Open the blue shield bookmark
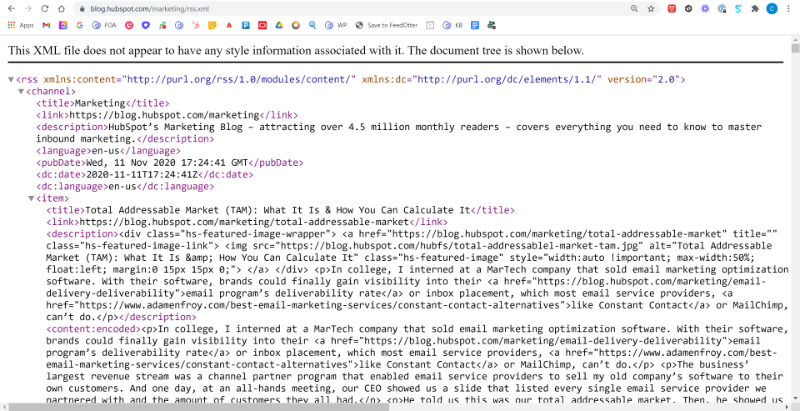Image resolution: width=800 pixels, height=411 pixels. (146, 25)
